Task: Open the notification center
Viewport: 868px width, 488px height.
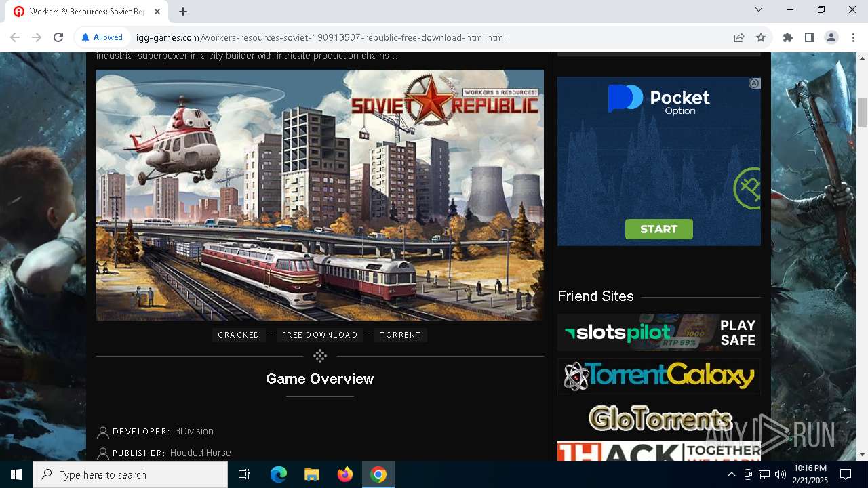Action: (x=846, y=474)
